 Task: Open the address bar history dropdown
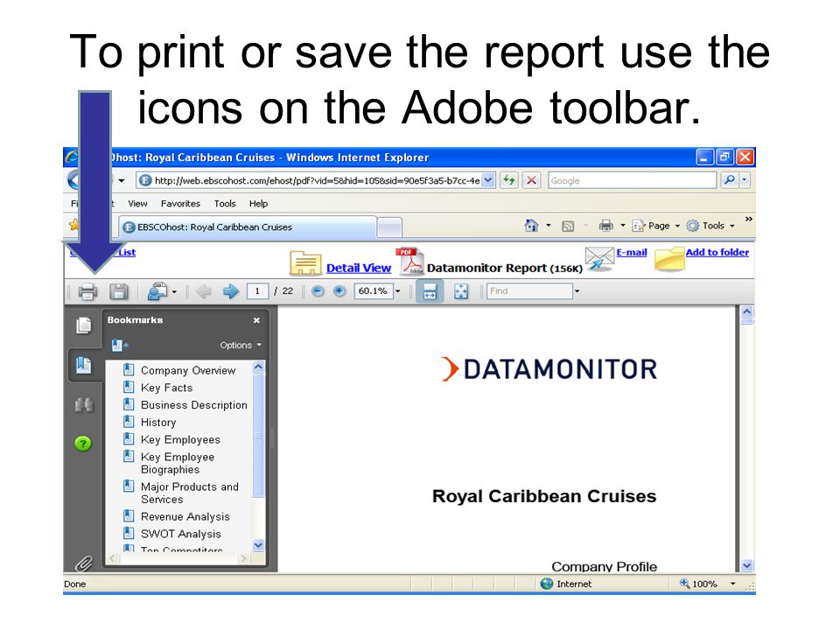coord(488,180)
